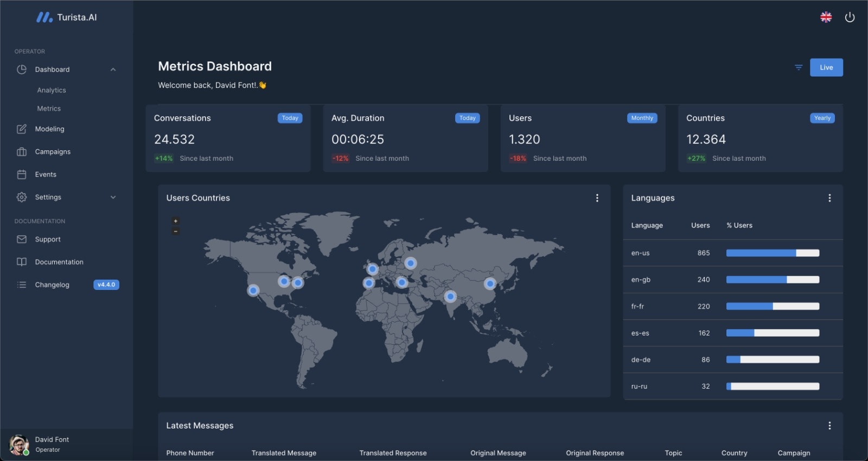868x461 pixels.
Task: Go to Campaigns section
Action: pyautogui.click(x=53, y=151)
